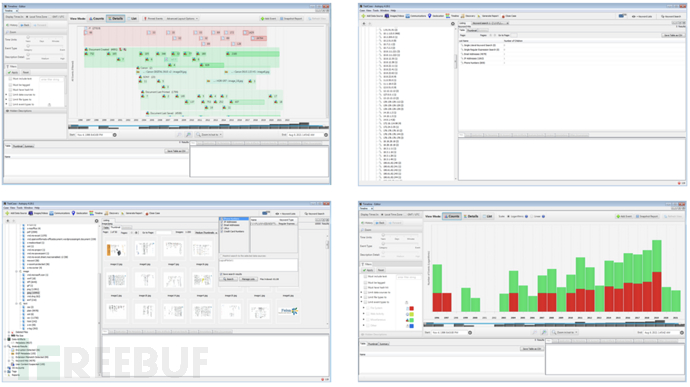Click Reset filters in details-view timeline window
The height and width of the screenshot is (387, 690).
pos(26,72)
